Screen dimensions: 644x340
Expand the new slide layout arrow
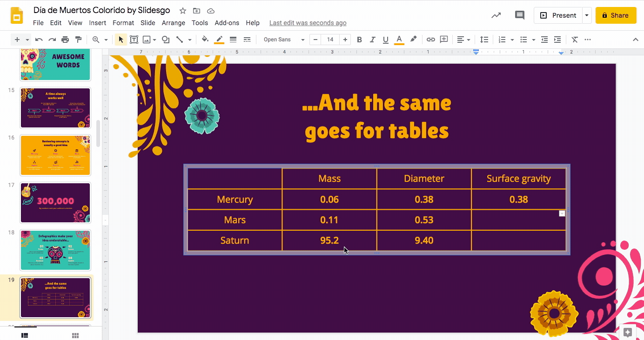coord(27,40)
